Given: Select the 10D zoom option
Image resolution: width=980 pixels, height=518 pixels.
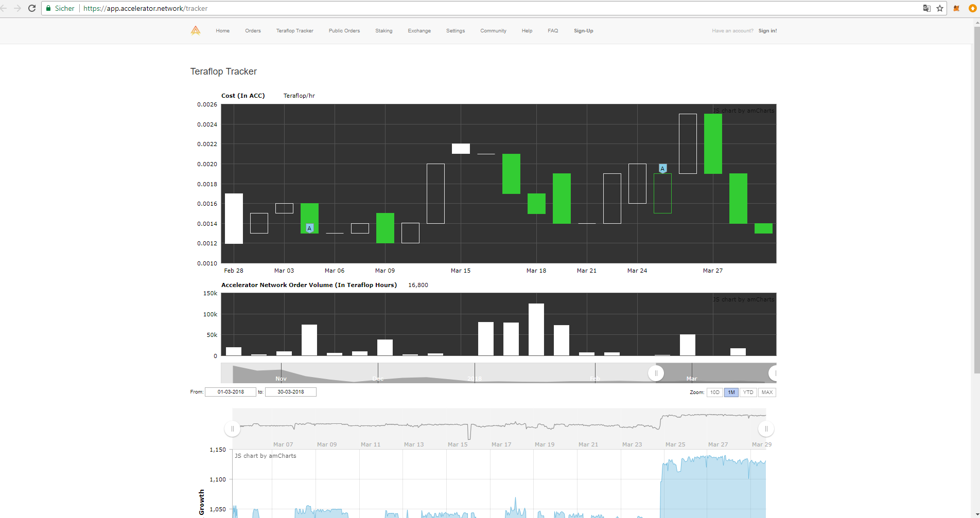Looking at the screenshot, I should (715, 392).
